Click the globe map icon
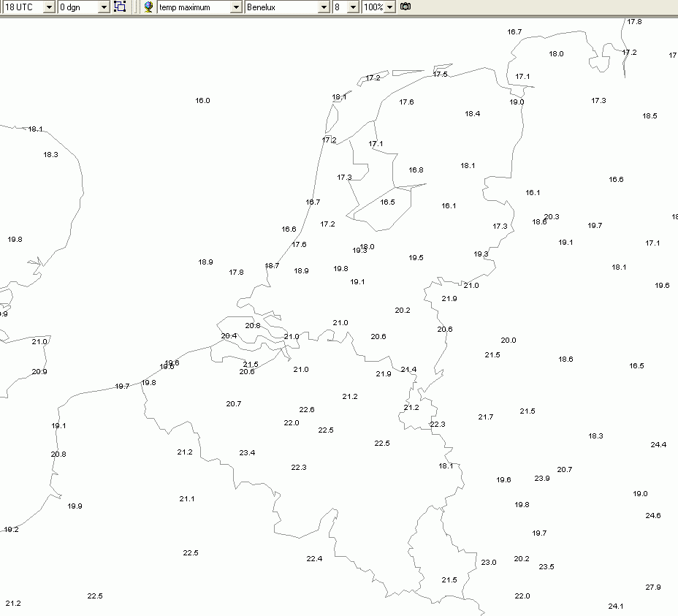This screenshot has width=678, height=616. (148, 7)
